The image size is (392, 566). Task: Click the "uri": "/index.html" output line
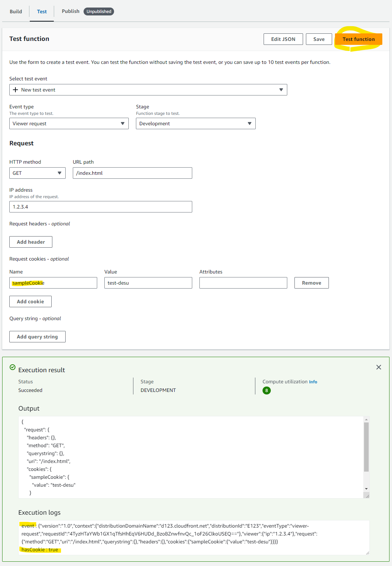coord(49,461)
